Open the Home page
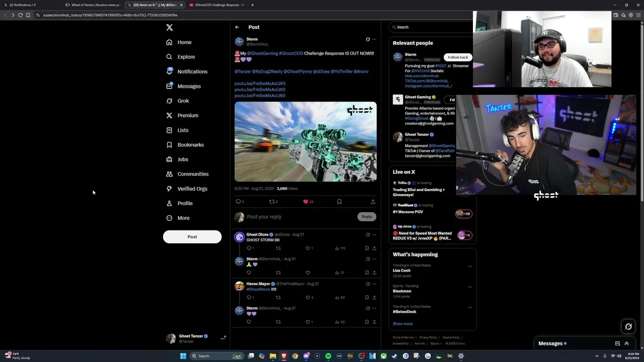 [179, 42]
